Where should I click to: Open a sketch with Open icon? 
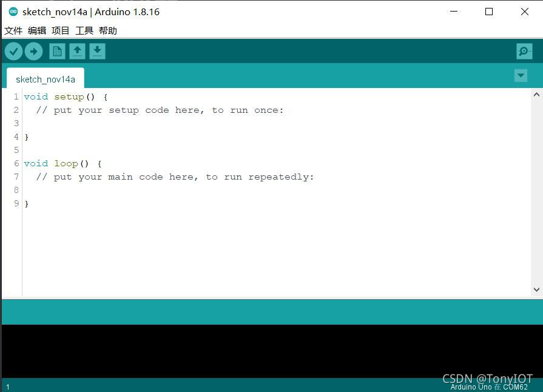[77, 52]
